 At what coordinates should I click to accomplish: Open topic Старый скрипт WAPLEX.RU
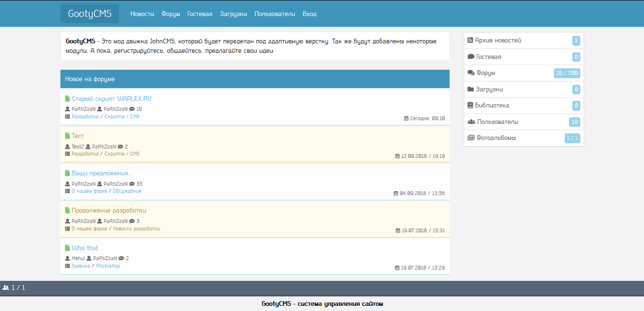(x=111, y=99)
